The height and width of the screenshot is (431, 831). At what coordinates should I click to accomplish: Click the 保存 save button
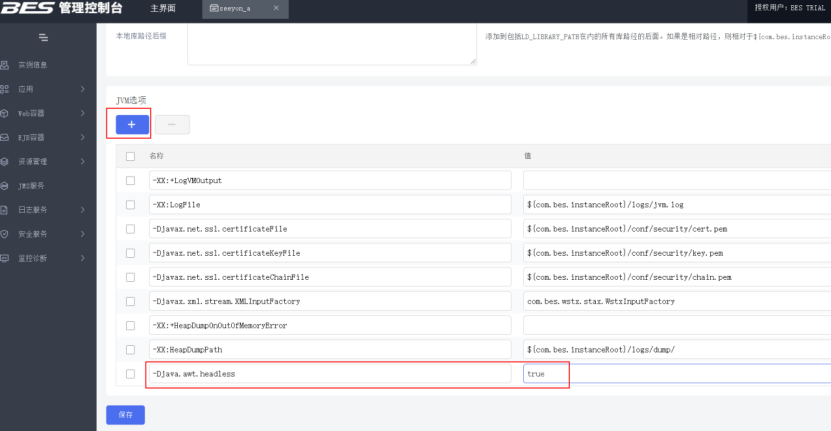pos(126,413)
